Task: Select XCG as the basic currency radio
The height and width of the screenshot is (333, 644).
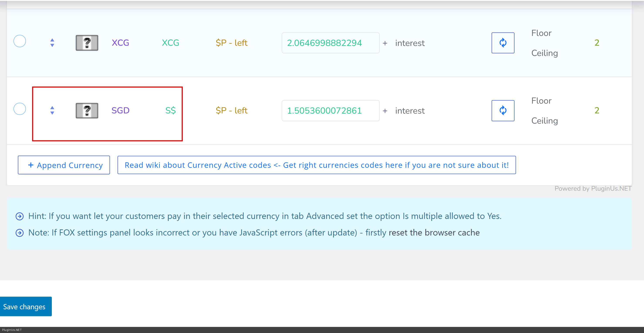Action: click(x=20, y=41)
